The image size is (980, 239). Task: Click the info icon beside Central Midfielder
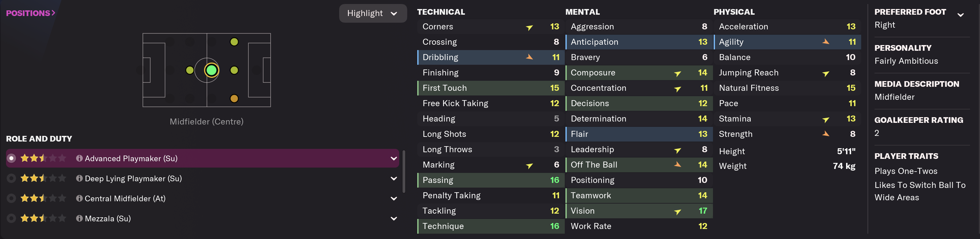[x=79, y=198]
